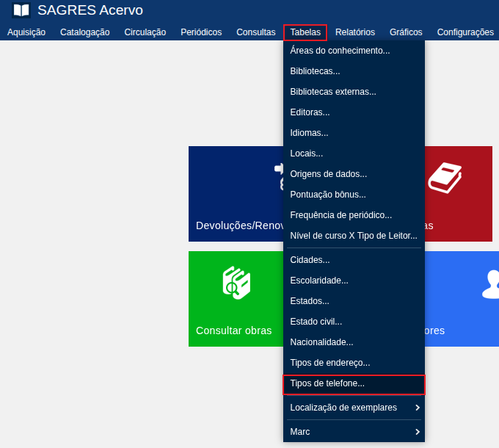499x448 pixels.
Task: Open the Tabelas menu
Action: click(x=305, y=32)
